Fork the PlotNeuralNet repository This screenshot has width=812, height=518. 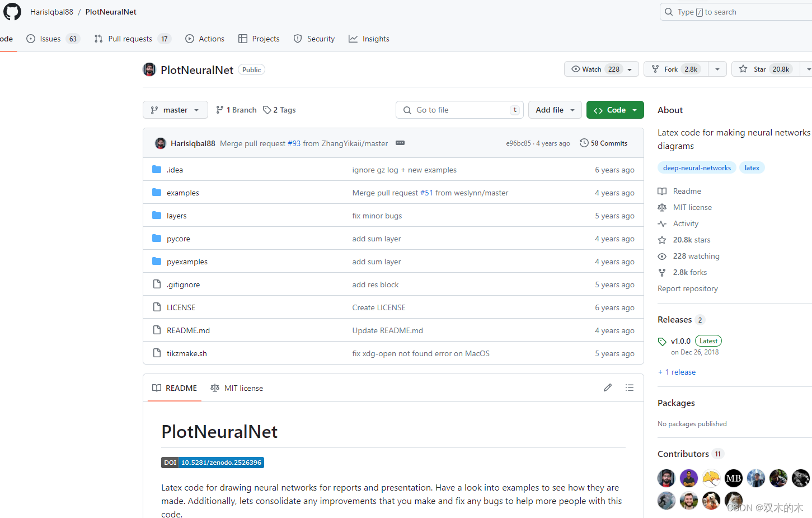point(676,69)
